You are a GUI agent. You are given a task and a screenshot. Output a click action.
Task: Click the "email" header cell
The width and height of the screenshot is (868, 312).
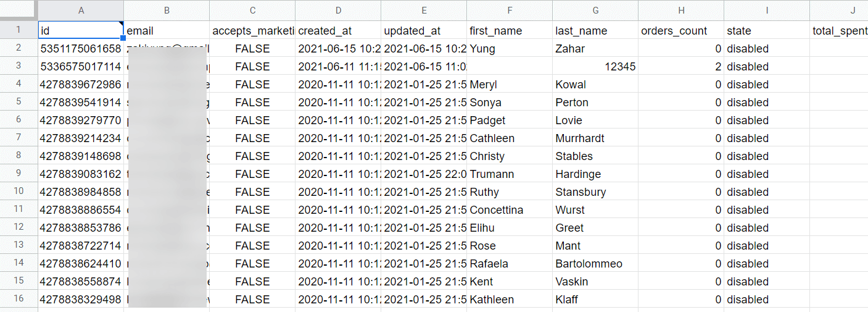166,31
